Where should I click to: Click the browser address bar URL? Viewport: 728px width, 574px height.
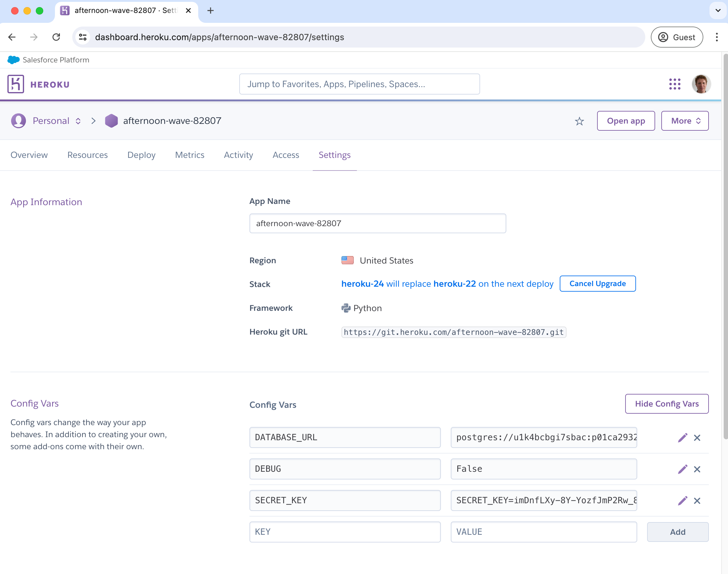(x=220, y=37)
